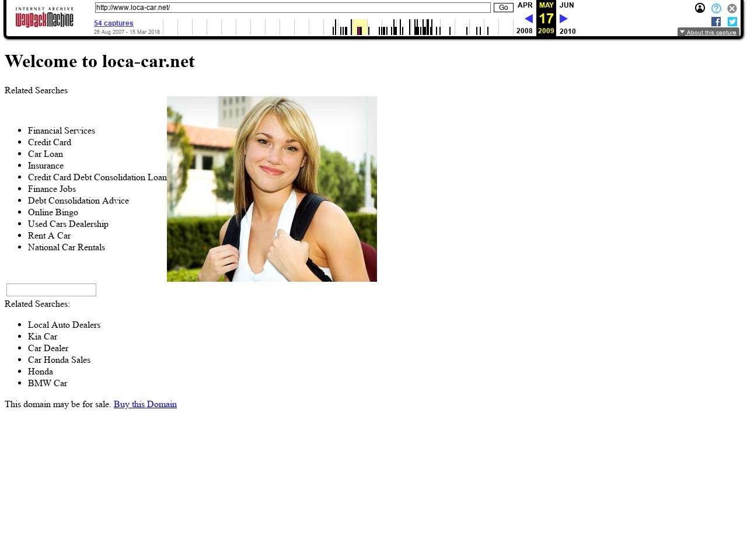Open the user account icon

(700, 8)
